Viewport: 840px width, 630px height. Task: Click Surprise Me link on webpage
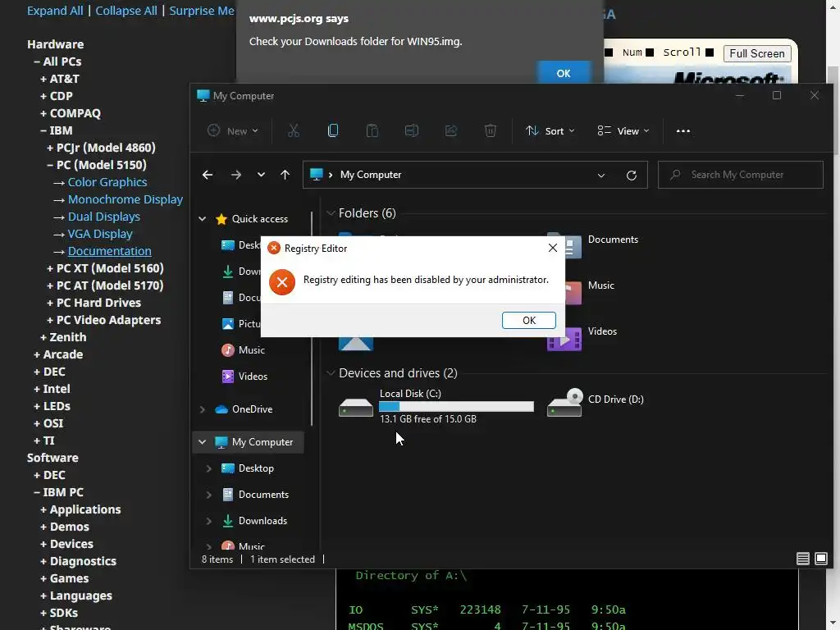pos(202,11)
